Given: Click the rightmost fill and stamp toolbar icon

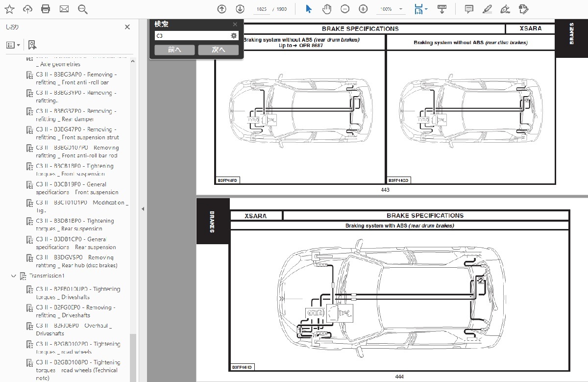Looking at the screenshot, I should [523, 9].
